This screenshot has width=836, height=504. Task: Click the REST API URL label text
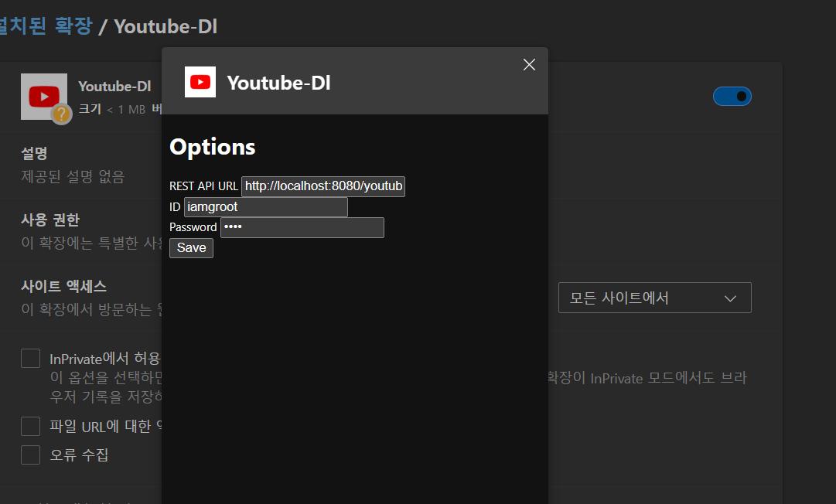coord(203,186)
